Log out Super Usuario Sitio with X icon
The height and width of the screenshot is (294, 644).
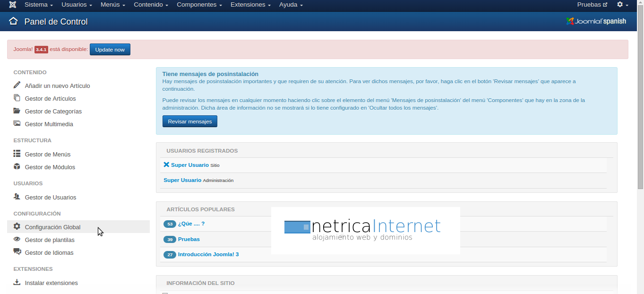(166, 165)
